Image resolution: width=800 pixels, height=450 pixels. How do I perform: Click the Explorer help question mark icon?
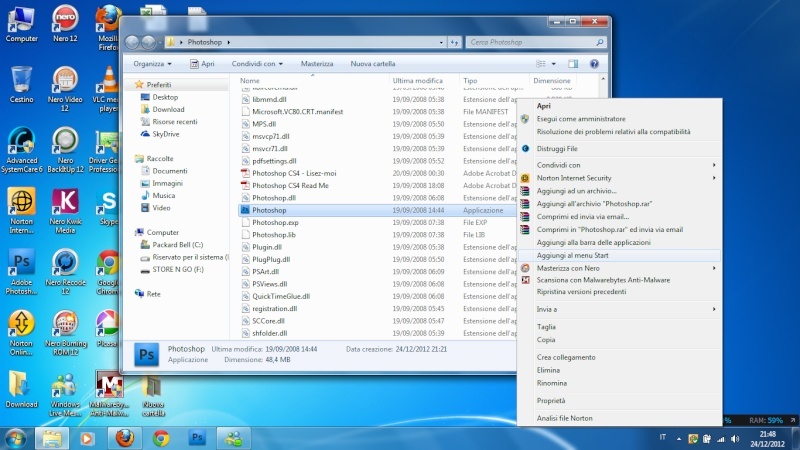[x=594, y=64]
